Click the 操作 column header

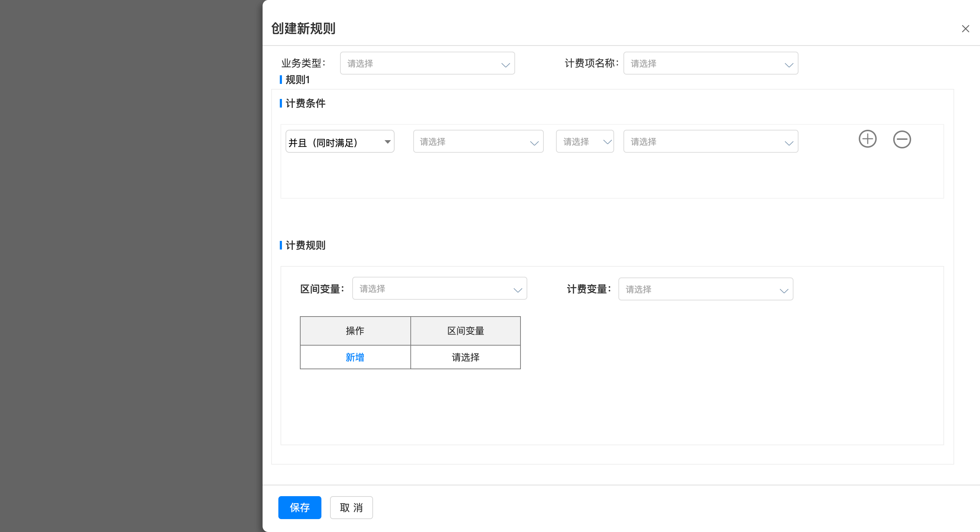click(x=355, y=331)
